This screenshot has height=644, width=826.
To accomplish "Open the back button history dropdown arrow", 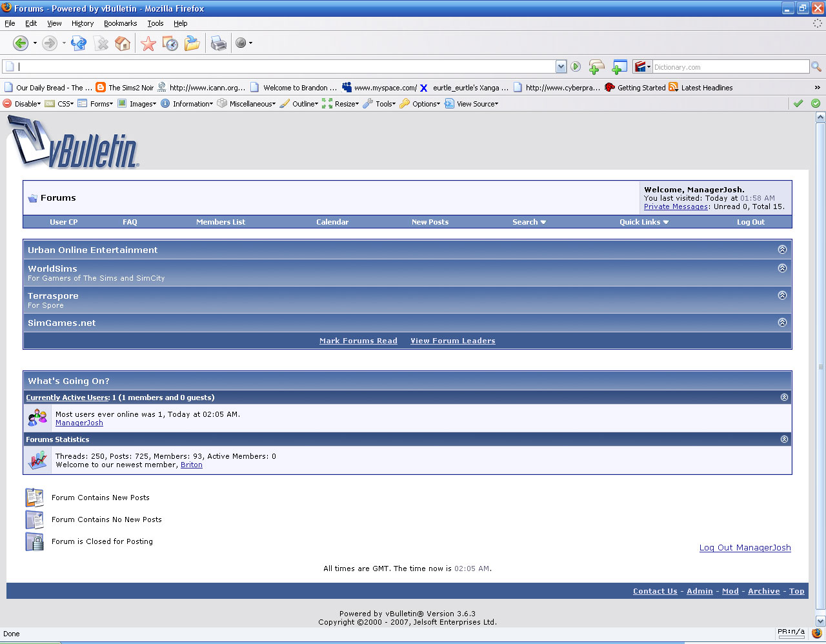I will click(x=35, y=43).
